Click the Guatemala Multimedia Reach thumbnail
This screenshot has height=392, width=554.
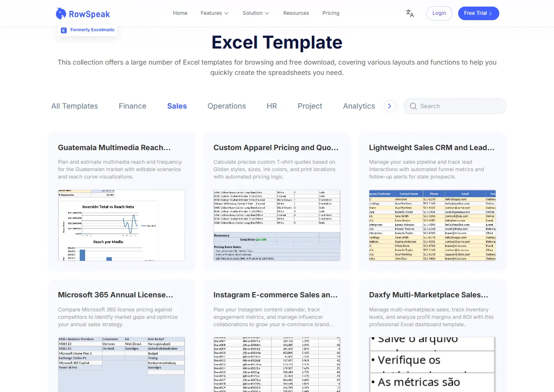click(x=121, y=225)
